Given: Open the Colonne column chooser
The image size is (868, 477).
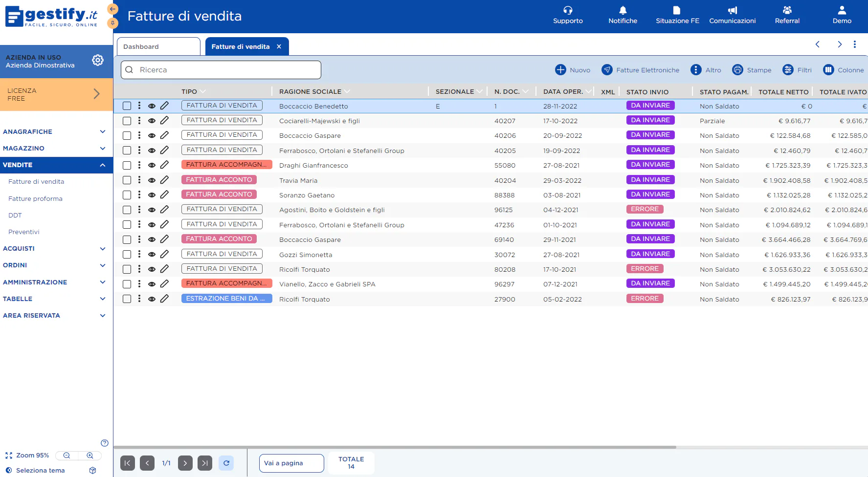Looking at the screenshot, I should coord(844,70).
